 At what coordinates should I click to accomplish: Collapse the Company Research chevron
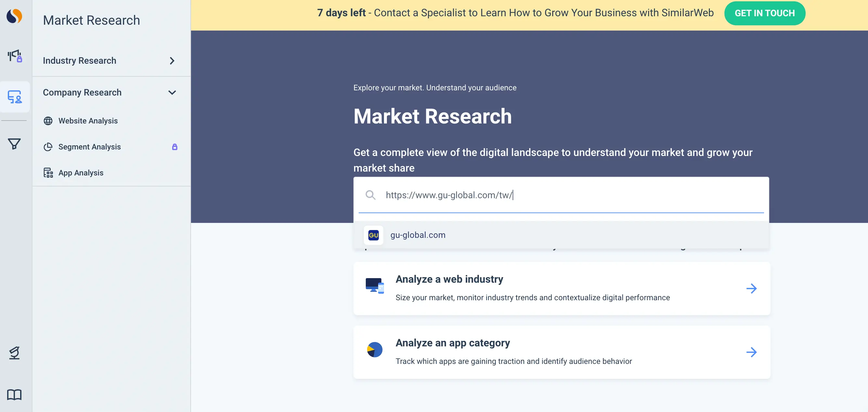[x=172, y=93]
